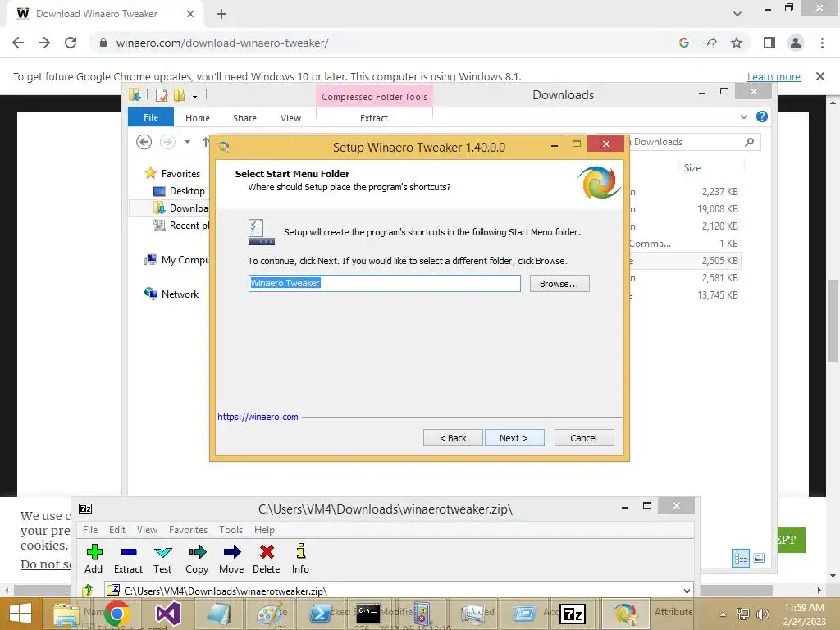Select My Computer in navigation pane
The image size is (840, 630).
pos(177,260)
